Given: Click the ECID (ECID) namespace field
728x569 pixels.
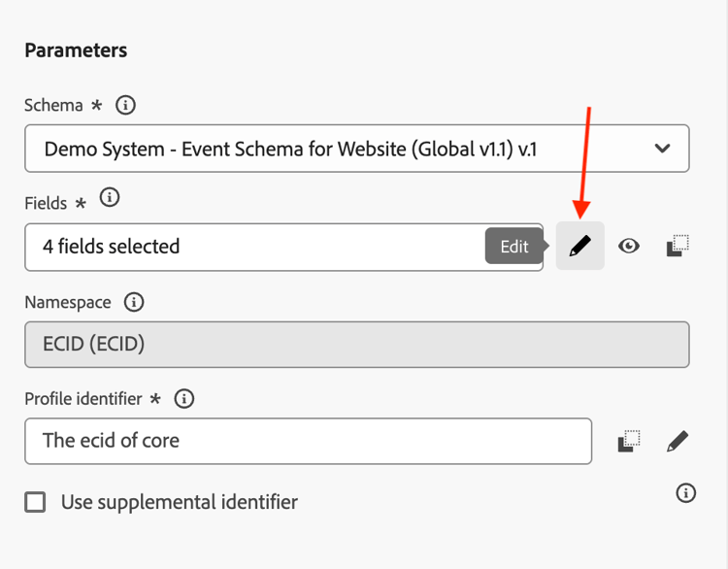Looking at the screenshot, I should 356,345.
